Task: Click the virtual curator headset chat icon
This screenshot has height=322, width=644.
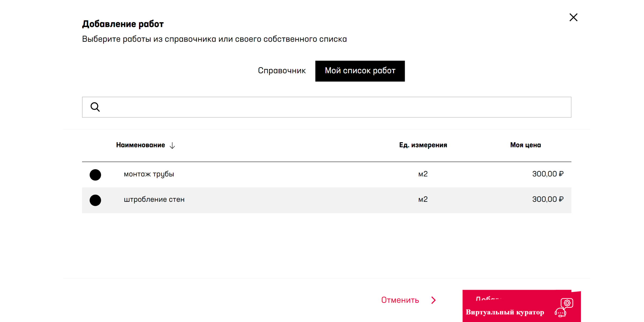Action: pos(564,308)
